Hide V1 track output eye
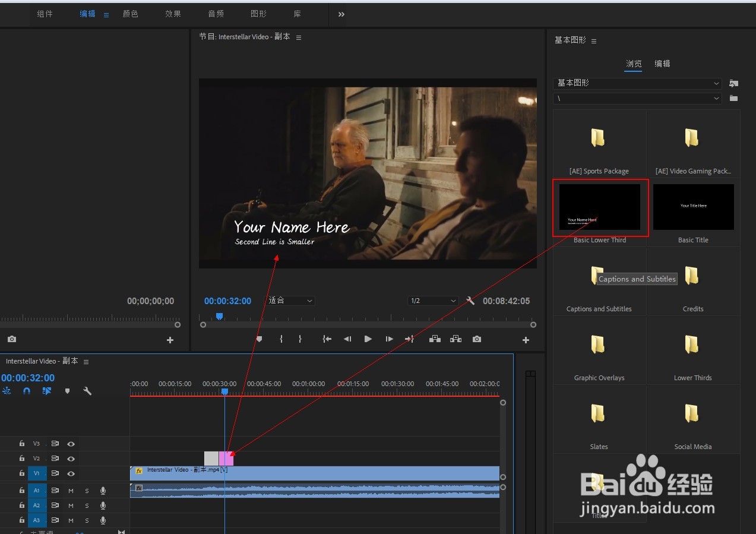The image size is (756, 534). pos(71,473)
